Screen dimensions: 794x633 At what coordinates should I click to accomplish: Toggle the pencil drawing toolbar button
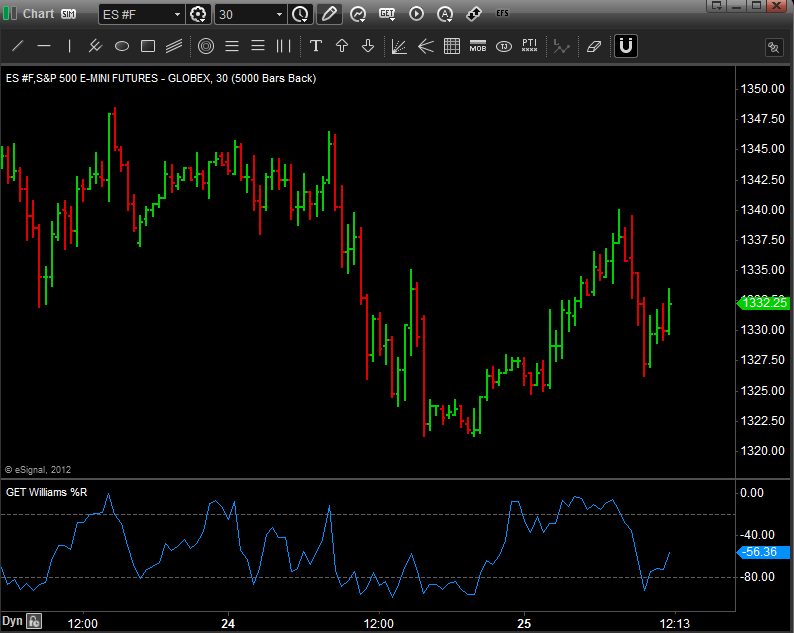pos(329,14)
